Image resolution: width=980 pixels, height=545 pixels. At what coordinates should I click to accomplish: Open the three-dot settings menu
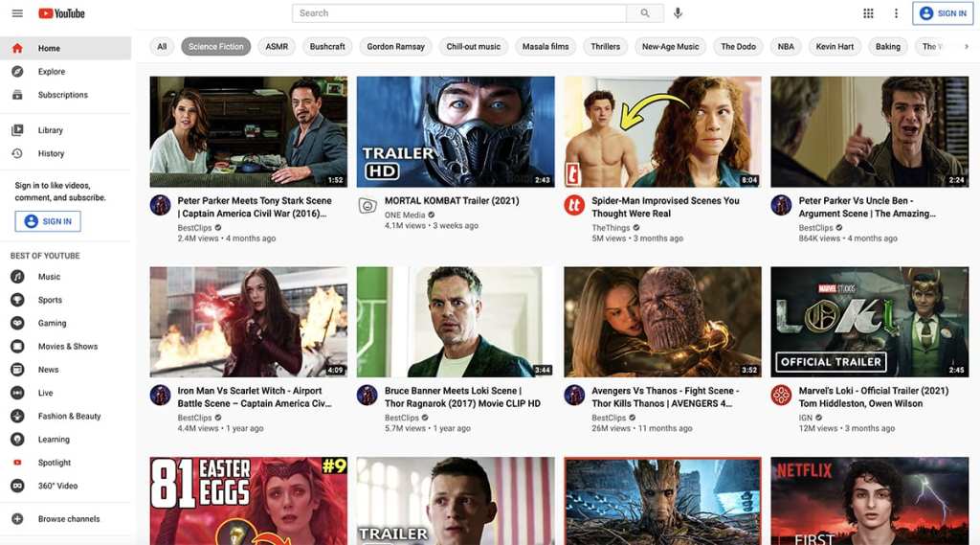click(896, 13)
